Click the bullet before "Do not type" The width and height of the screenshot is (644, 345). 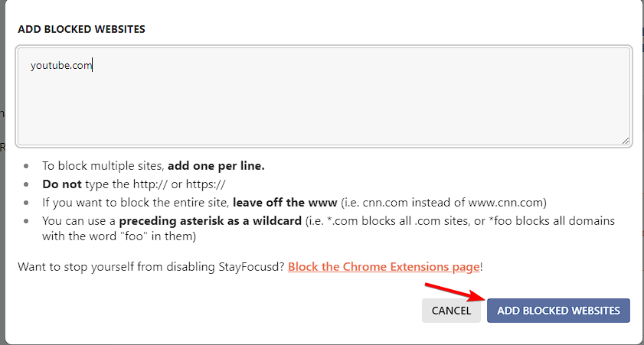point(27,184)
